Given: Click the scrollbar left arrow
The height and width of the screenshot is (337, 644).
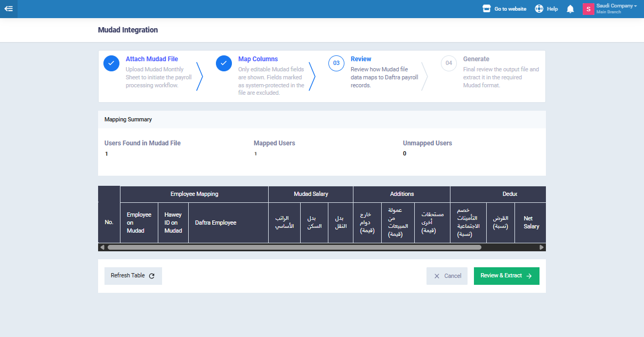Looking at the screenshot, I should click(x=102, y=247).
